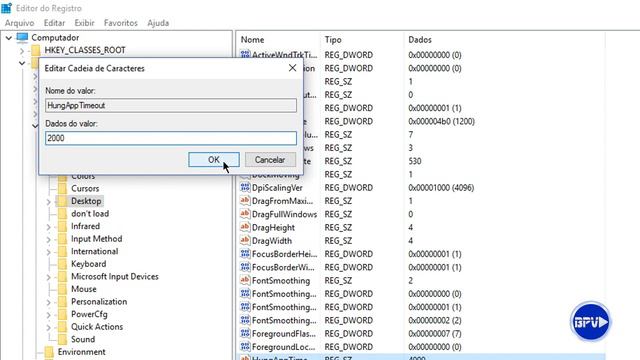This screenshot has width=640, height=360.
Task: Select the Desktop tree item
Action: [x=86, y=201]
